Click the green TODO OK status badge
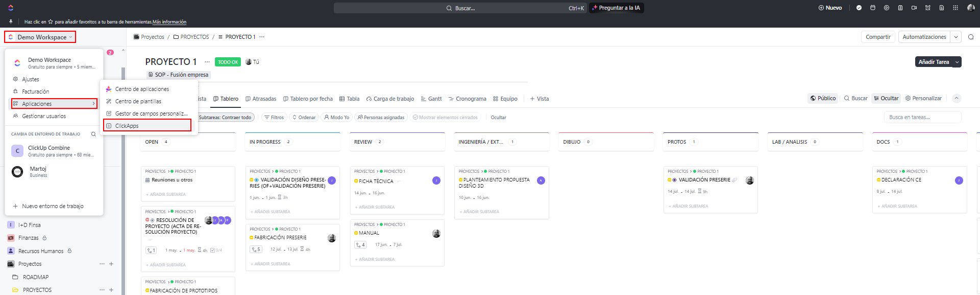 [228, 62]
